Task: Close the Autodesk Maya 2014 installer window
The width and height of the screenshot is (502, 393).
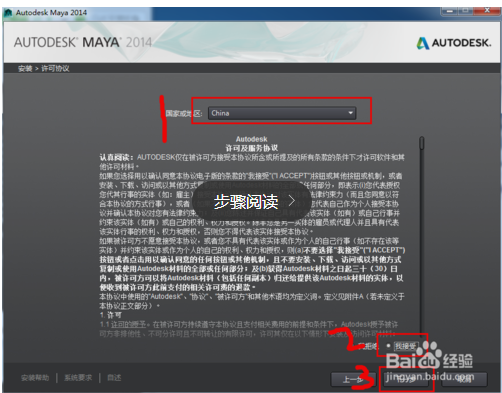Action: pyautogui.click(x=487, y=11)
